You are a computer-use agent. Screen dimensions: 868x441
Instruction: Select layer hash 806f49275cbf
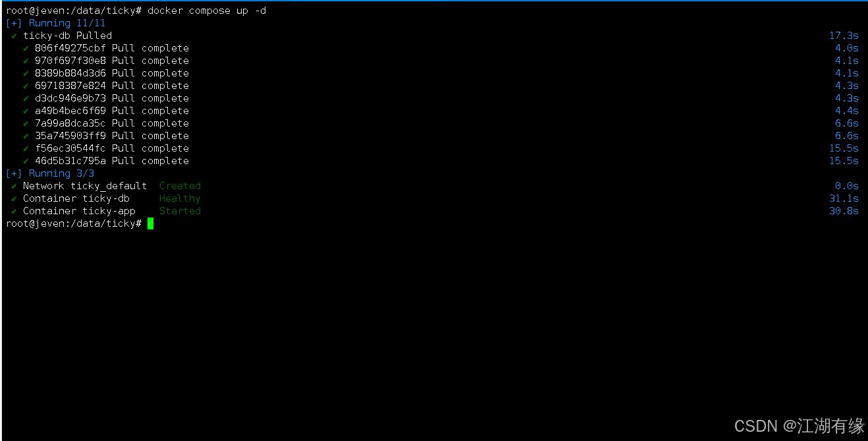pyautogui.click(x=70, y=48)
